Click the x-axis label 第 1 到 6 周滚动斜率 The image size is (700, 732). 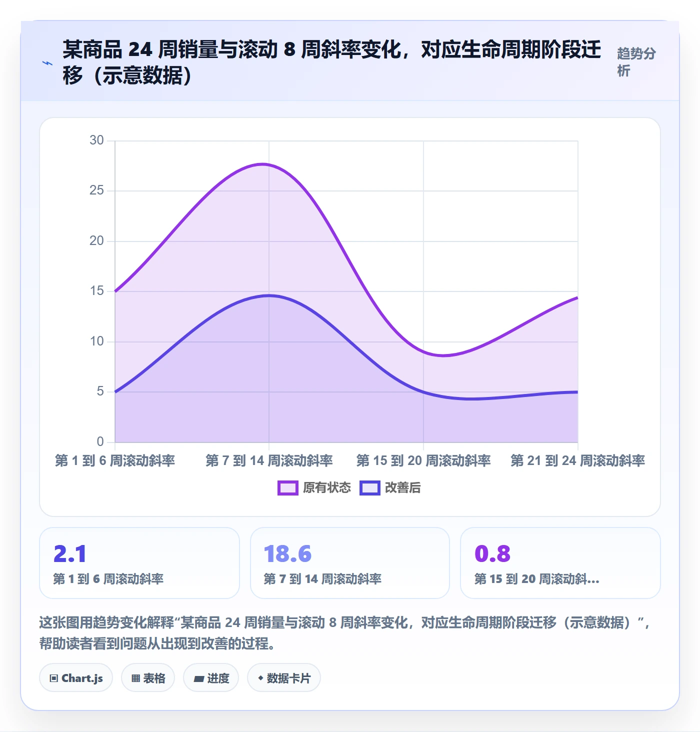115,460
